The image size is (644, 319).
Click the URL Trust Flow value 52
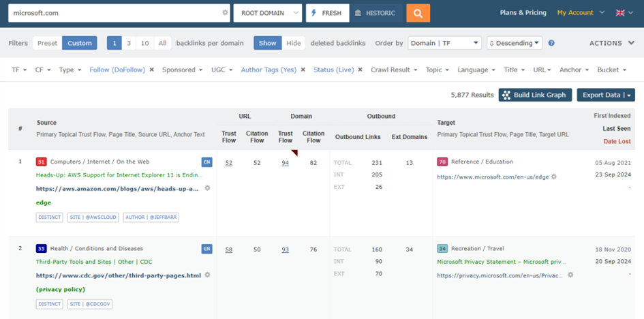pos(229,163)
